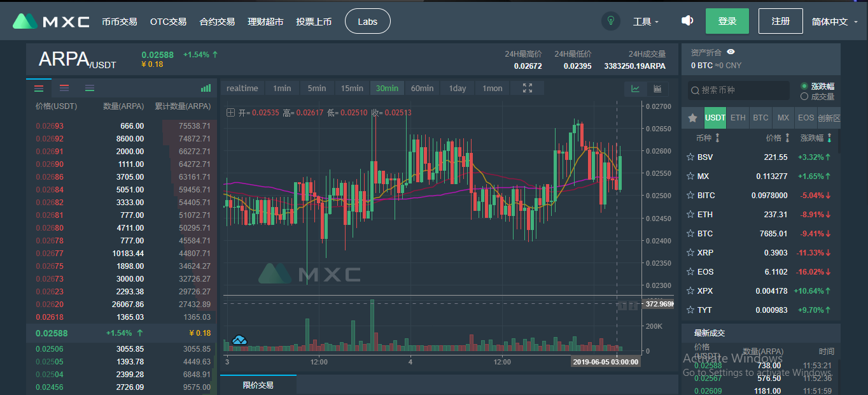Set chart interval to realtime
The image size is (868, 395).
242,88
